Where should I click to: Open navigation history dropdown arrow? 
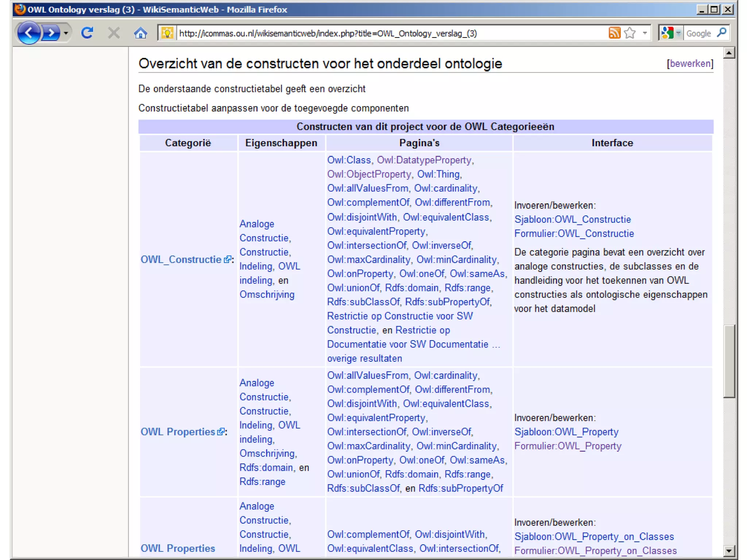click(66, 33)
